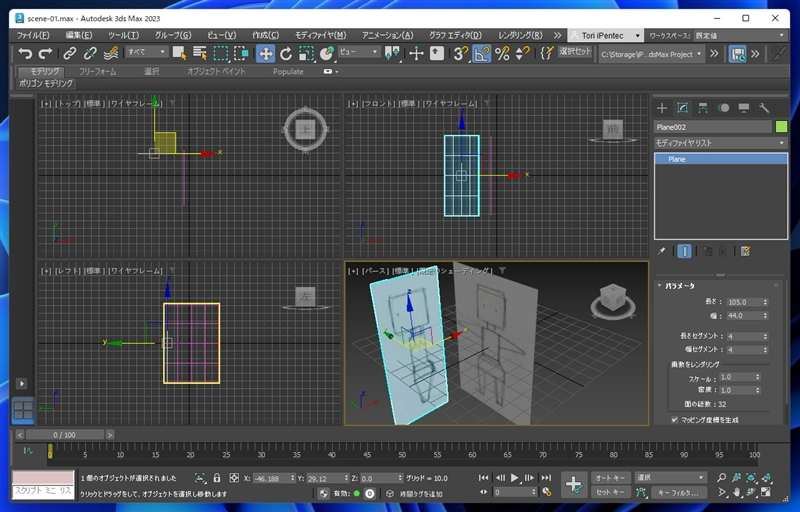The width and height of the screenshot is (800, 512).
Task: Go to end frame button
Action: coord(546,478)
